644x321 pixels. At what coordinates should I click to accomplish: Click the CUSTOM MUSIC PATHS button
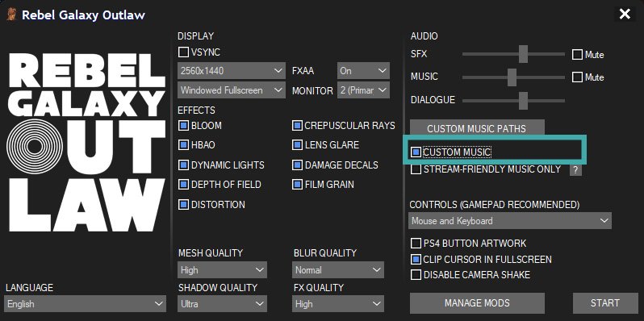point(477,128)
